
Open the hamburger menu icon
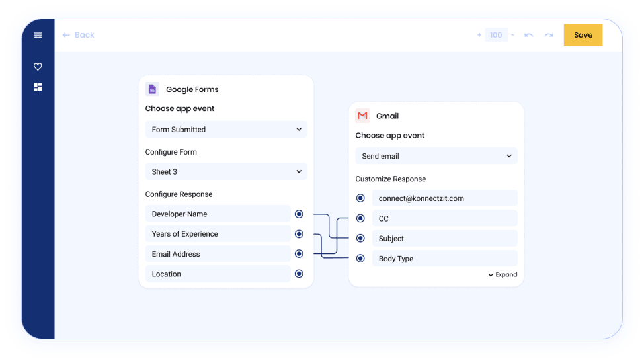point(38,35)
